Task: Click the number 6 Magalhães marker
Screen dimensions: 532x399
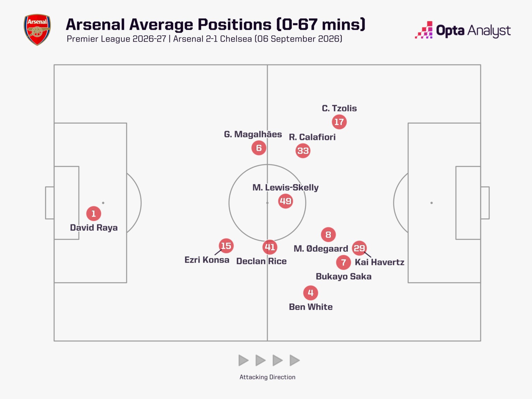Action: coord(259,148)
